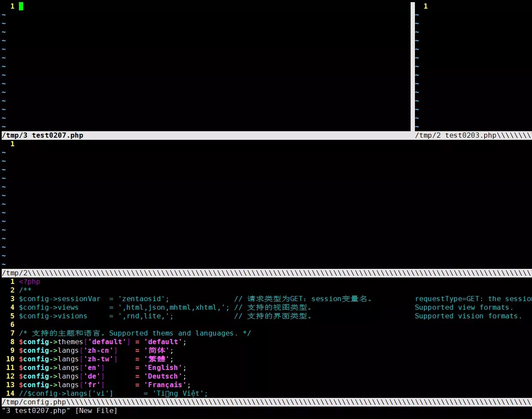The height and width of the screenshot is (419, 532).
Task: Click the vertical split divider between top windows
Action: (x=413, y=67)
